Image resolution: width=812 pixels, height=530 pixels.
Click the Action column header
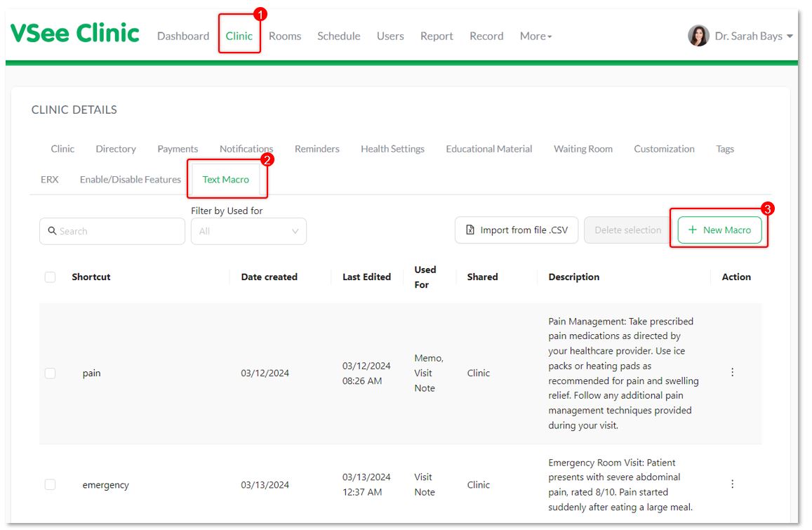[x=736, y=277]
